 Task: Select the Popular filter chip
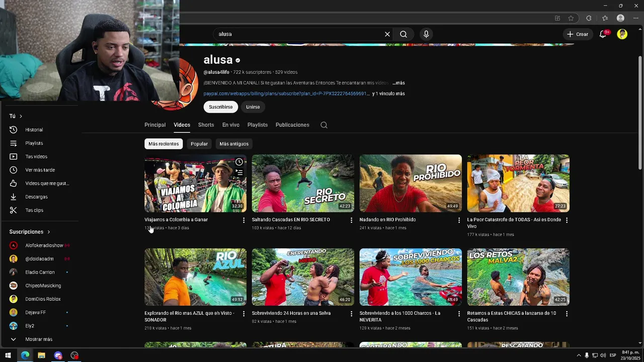click(199, 144)
